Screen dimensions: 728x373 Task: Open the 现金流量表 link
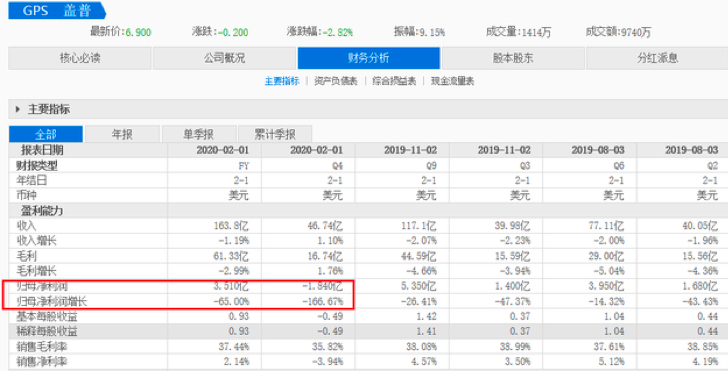point(453,81)
